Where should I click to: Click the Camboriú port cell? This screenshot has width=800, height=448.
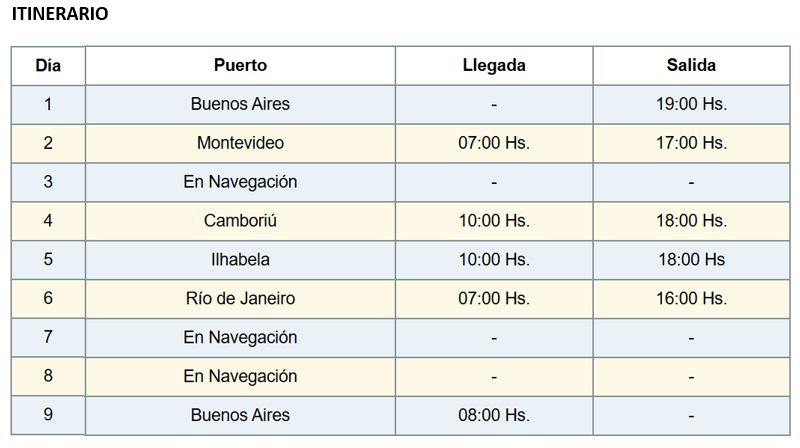pyautogui.click(x=240, y=221)
